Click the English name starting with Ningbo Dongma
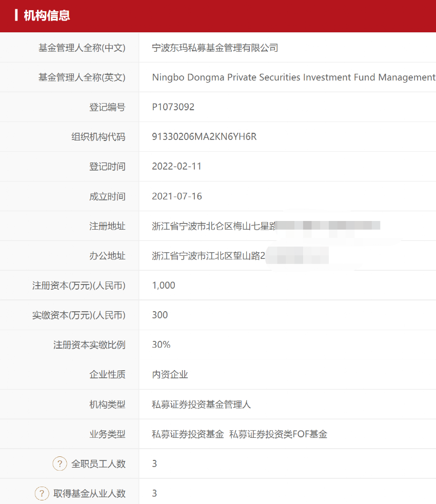This screenshot has width=436, height=504. tap(293, 77)
